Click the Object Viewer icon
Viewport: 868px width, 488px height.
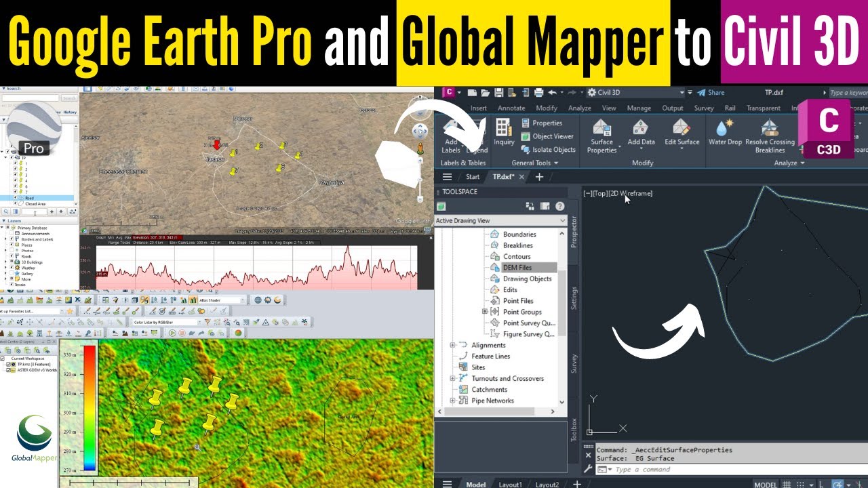click(x=526, y=136)
